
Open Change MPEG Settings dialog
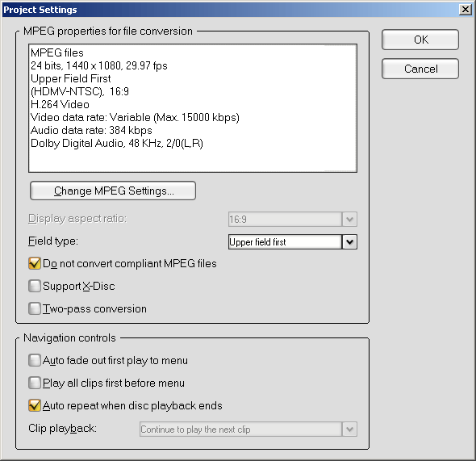113,191
